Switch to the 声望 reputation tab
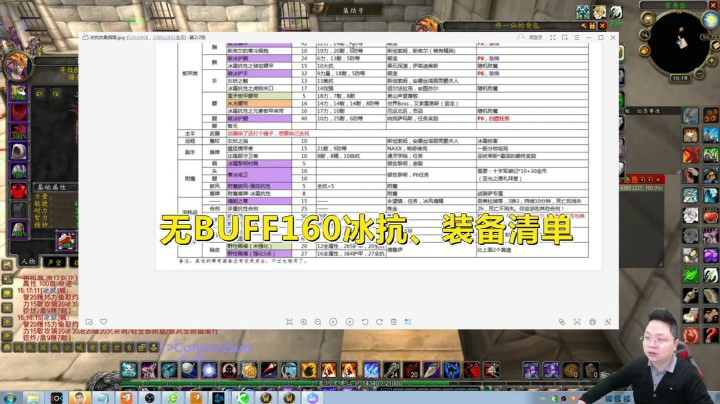The height and width of the screenshot is (404, 720). [x=55, y=262]
